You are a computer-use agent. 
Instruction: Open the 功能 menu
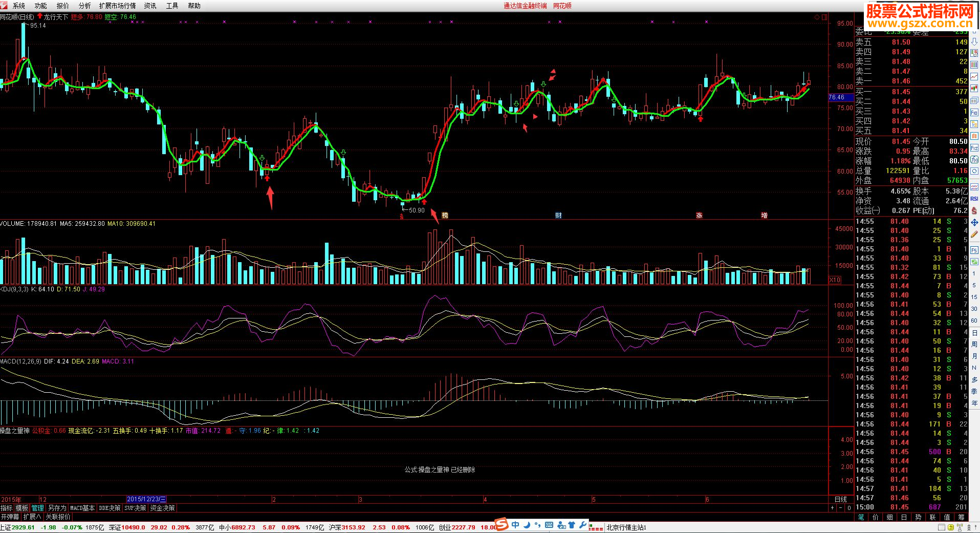click(40, 6)
